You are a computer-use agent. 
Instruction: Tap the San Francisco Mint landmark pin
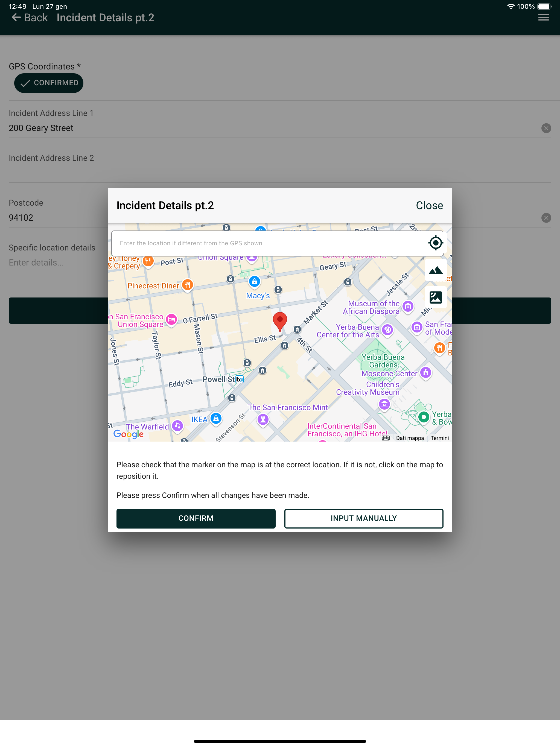pos(263,420)
